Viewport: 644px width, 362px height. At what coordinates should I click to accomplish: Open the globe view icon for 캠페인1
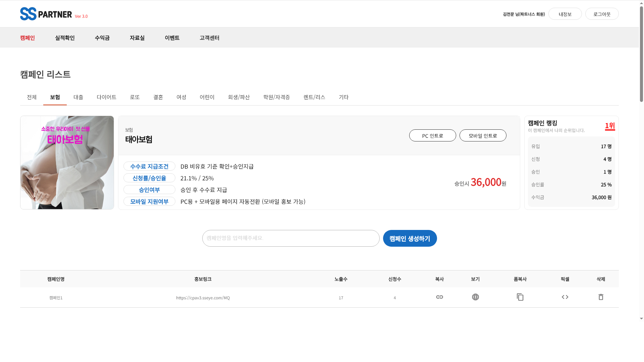point(475,297)
